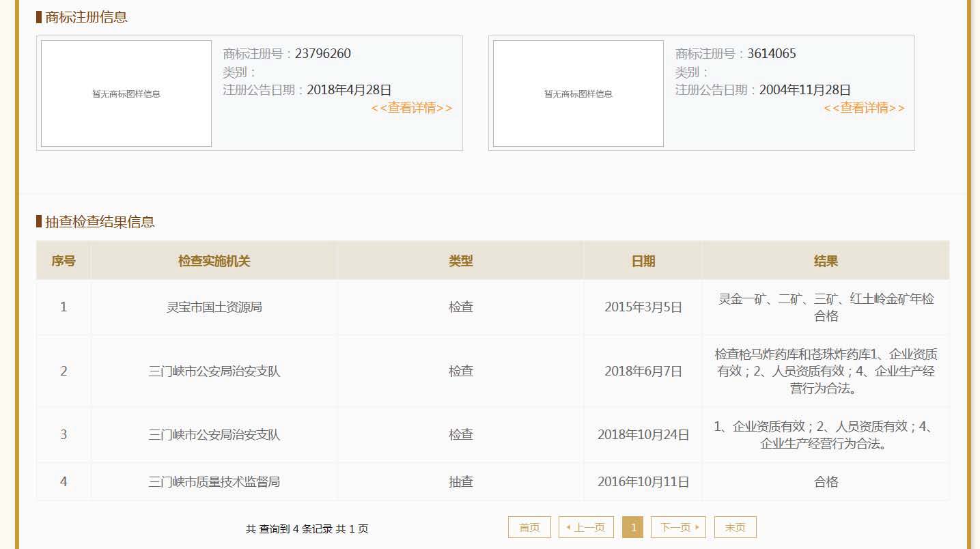Click the 上一页 previous page button
Screen dimensions: 980x549
[586, 527]
